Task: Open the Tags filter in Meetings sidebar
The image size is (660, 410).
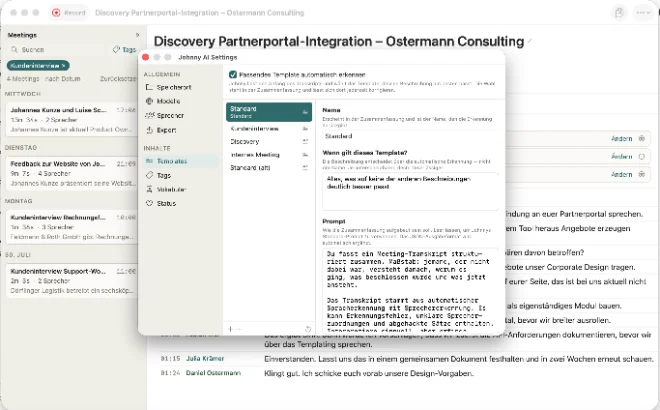Action: [x=125, y=50]
